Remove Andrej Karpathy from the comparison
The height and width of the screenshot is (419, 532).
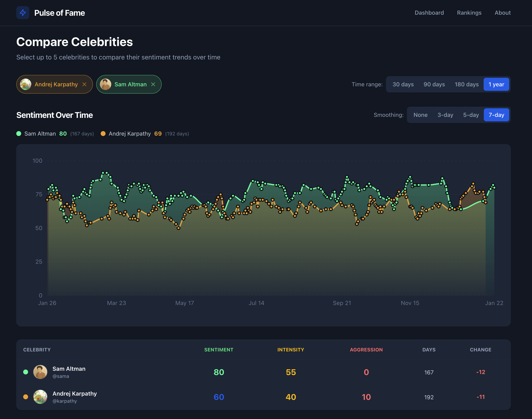click(x=84, y=84)
